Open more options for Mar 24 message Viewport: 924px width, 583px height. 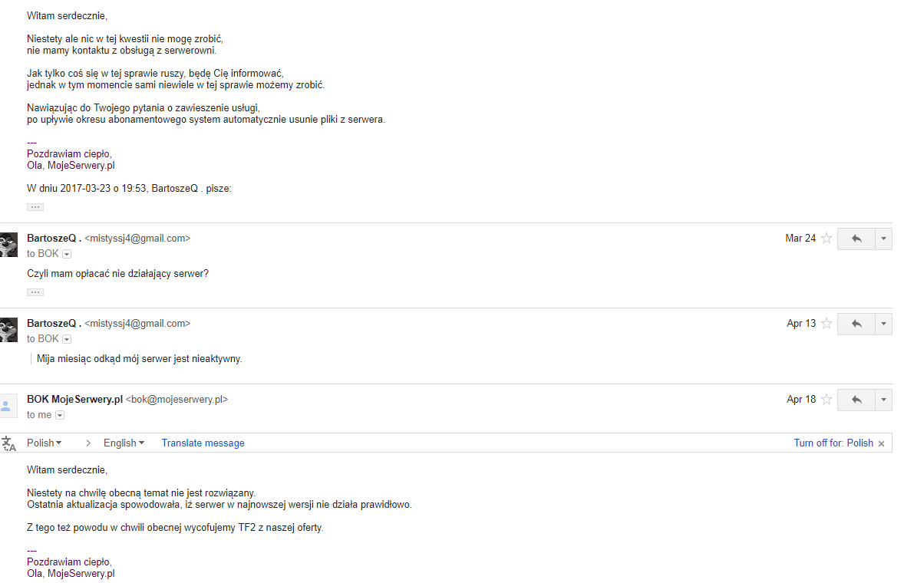tap(883, 239)
